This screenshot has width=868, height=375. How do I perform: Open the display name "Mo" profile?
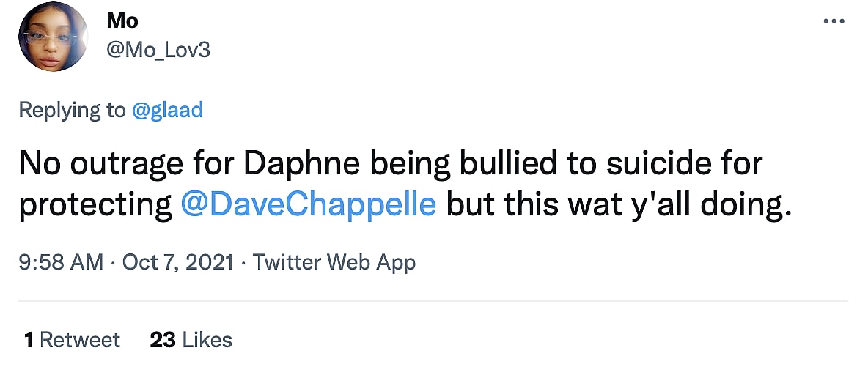(122, 21)
